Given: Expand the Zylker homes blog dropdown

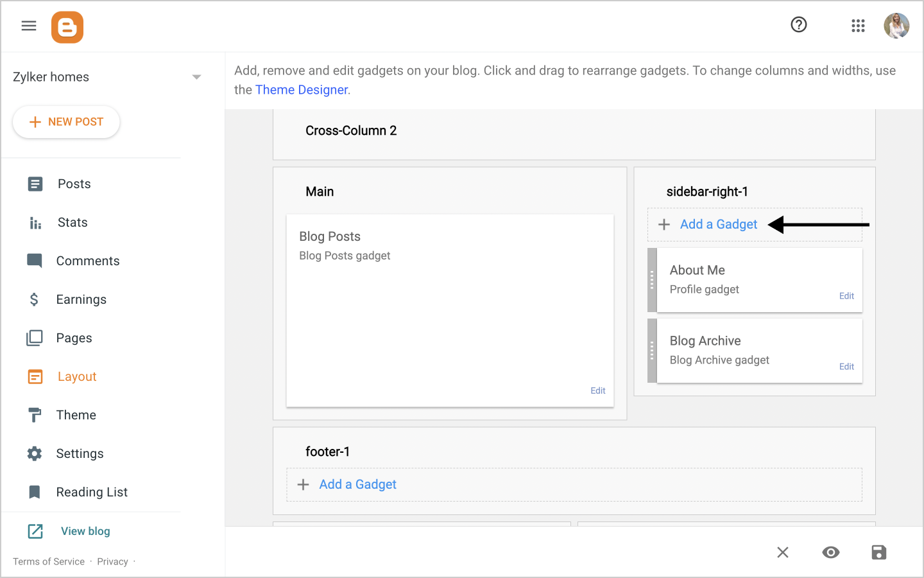Looking at the screenshot, I should [x=196, y=77].
